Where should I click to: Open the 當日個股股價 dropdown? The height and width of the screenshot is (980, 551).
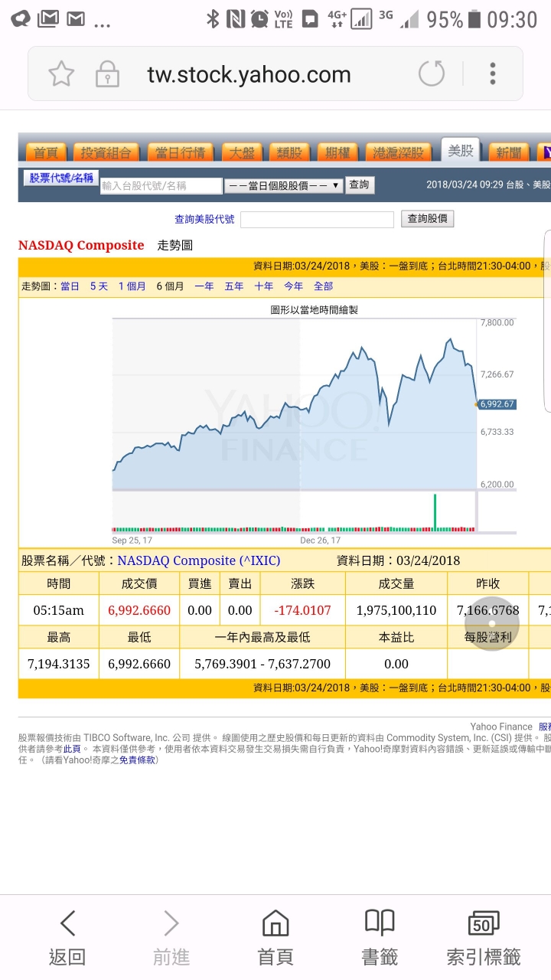283,185
